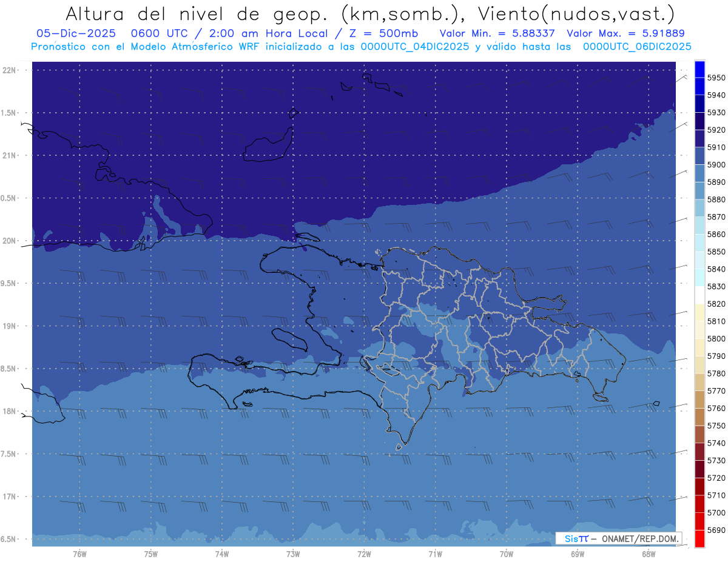Pick the legend swatch between 5810 and 5820
The image size is (728, 562).
point(699,313)
